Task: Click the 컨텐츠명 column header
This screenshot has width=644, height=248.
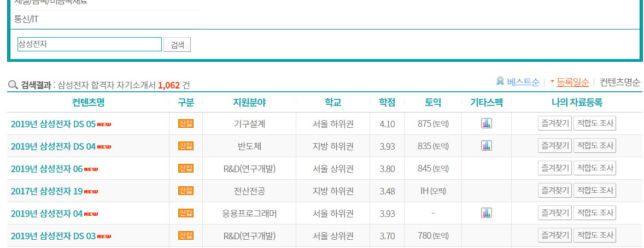Action: (89, 103)
